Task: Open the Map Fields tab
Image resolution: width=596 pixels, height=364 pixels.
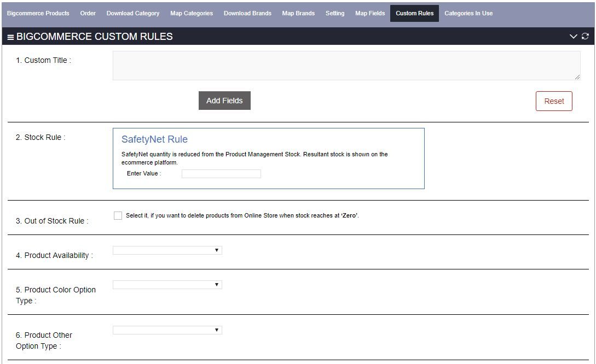Action: coord(370,13)
